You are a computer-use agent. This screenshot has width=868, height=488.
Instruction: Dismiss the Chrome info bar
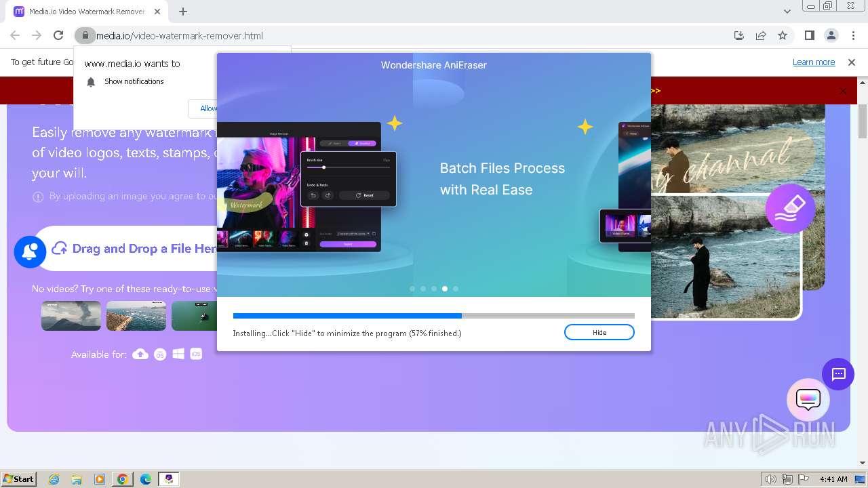[x=852, y=62]
